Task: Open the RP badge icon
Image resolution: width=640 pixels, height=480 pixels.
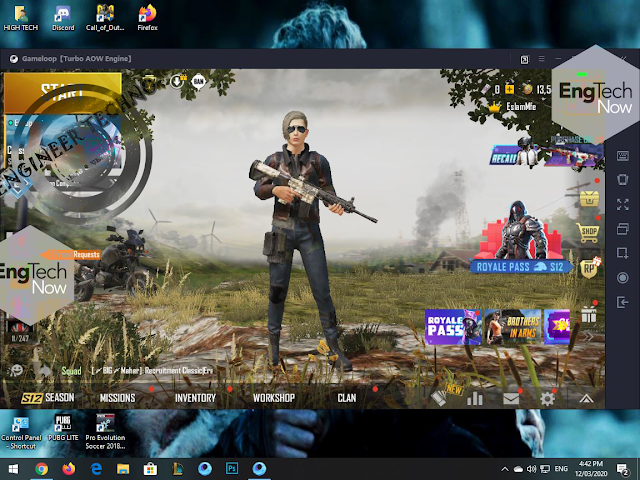Action: coord(590,268)
